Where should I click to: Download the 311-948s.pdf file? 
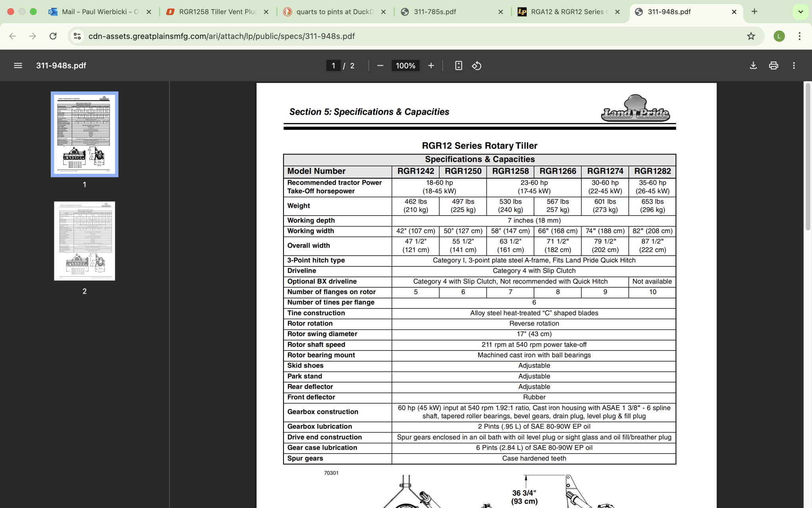coord(753,65)
